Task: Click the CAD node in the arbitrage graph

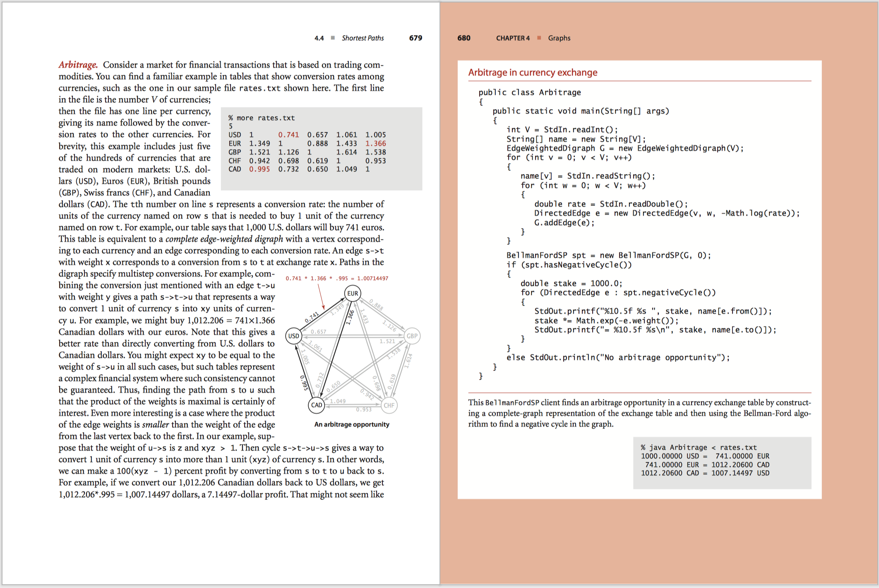Action: (317, 405)
